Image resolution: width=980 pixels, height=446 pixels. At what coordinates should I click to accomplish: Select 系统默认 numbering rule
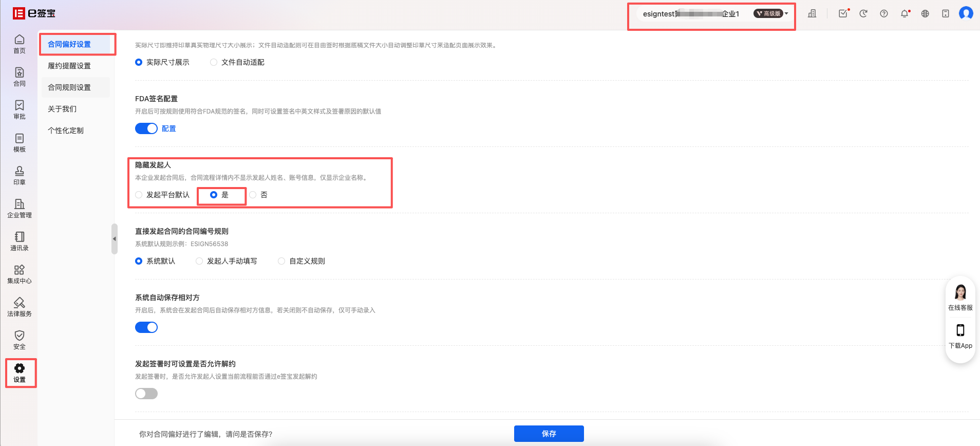click(x=139, y=261)
